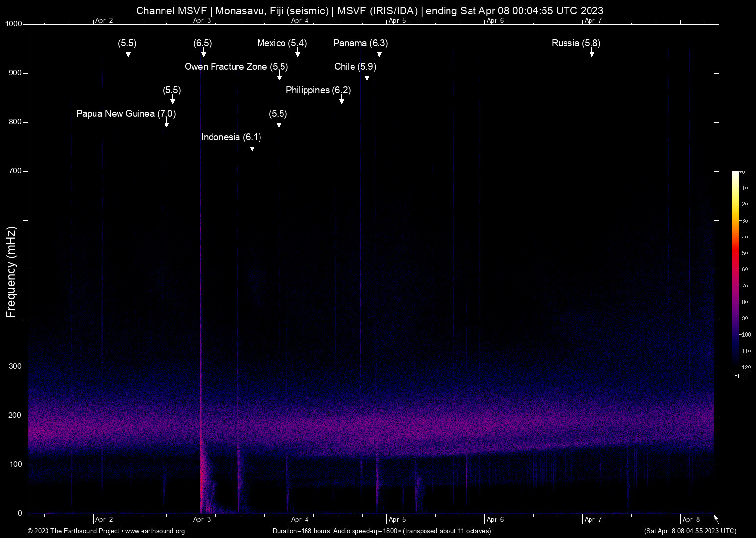
Task: Click the "+0" color scale label
Action: (742, 172)
